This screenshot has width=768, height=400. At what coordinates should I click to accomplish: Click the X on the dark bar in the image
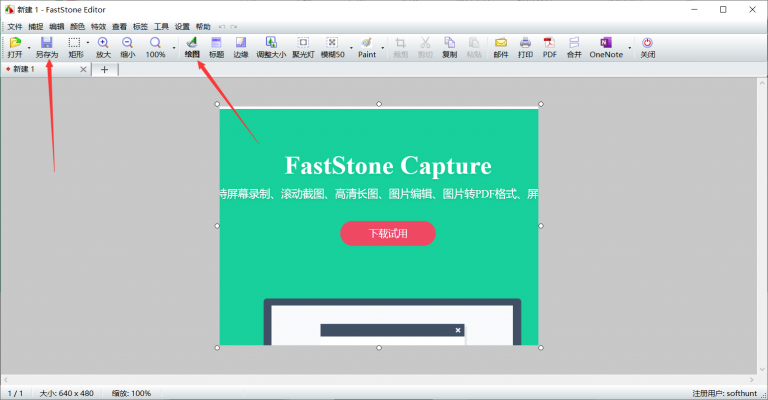458,330
